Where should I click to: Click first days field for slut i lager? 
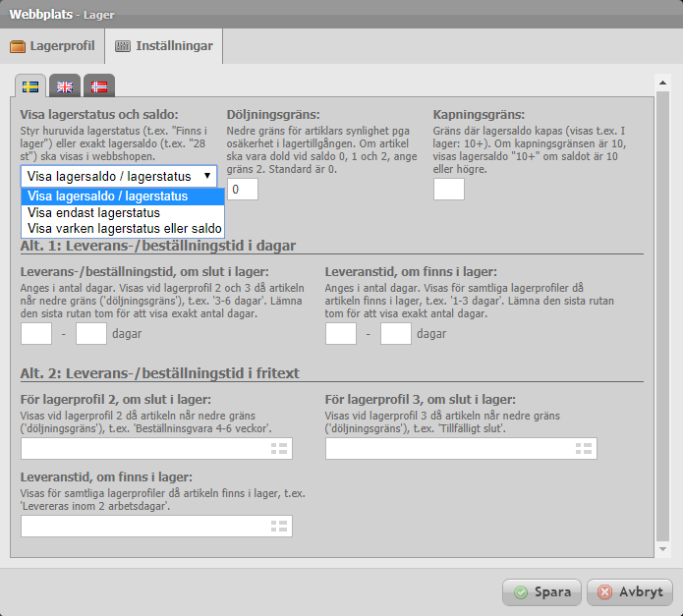click(36, 333)
